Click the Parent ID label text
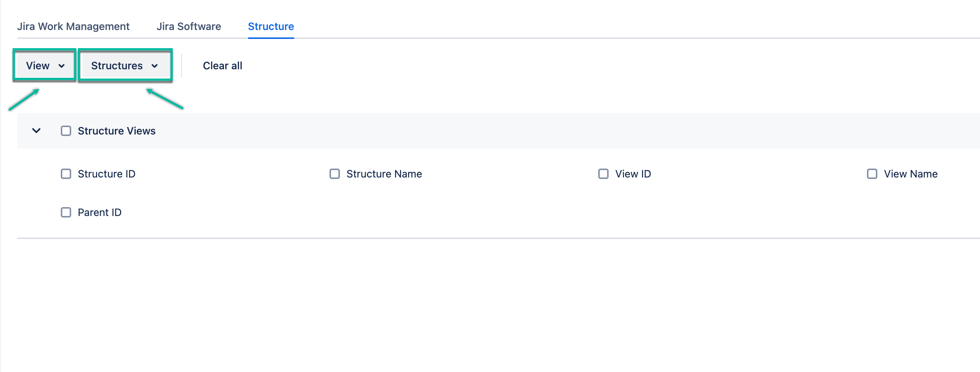 pyautogui.click(x=100, y=212)
